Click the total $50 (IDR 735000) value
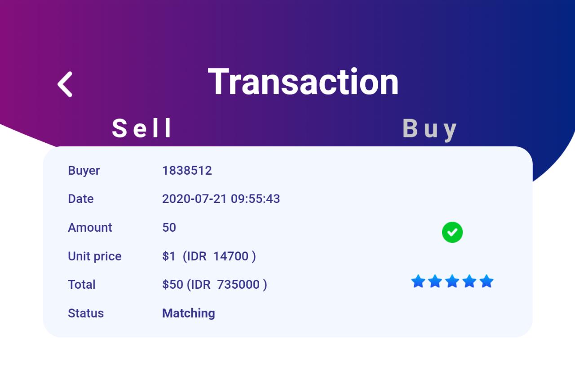 (x=215, y=285)
